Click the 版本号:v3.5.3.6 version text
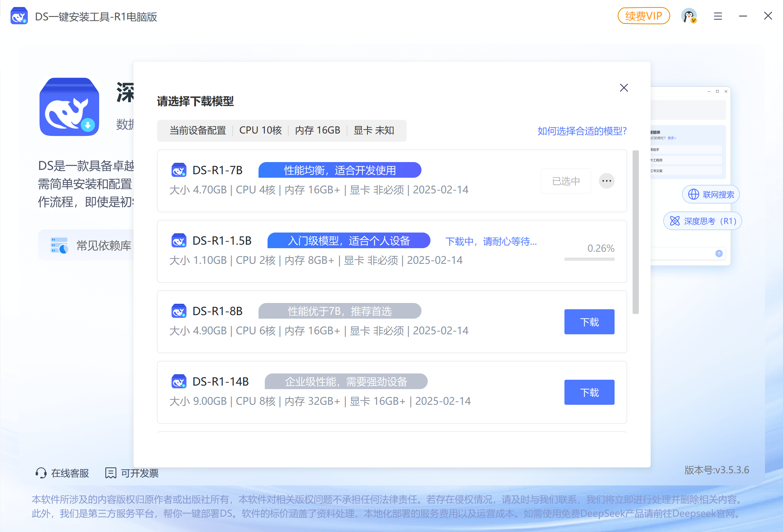Screen dimensions: 783x532 click(717, 470)
